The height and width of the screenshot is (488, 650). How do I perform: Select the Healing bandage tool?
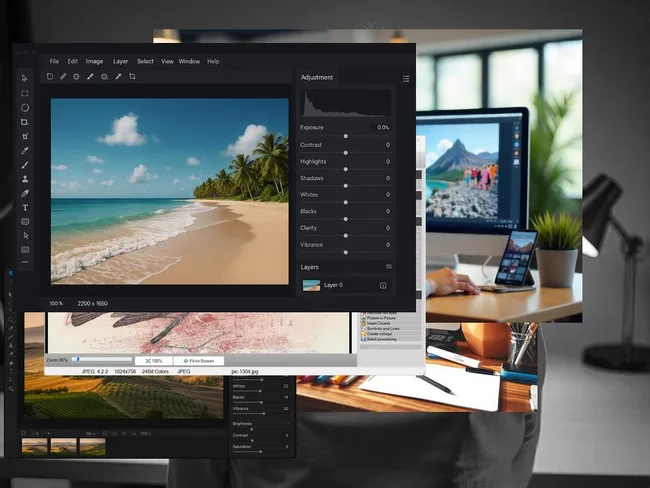(25, 193)
